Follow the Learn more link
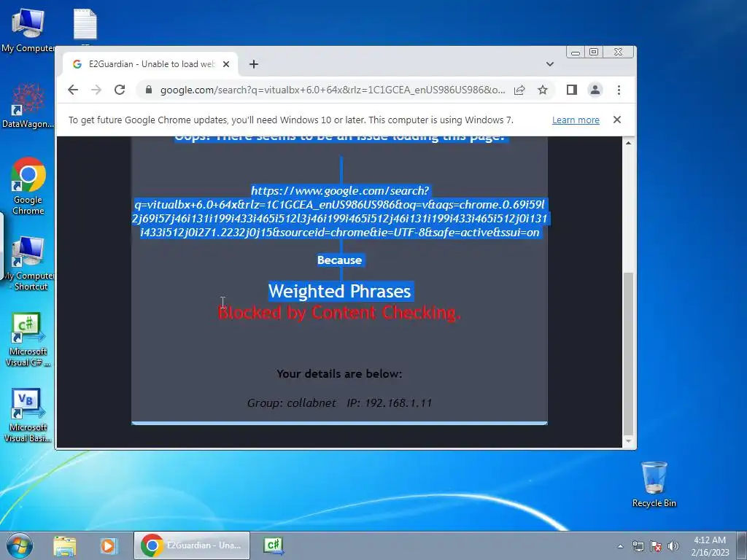Image resolution: width=747 pixels, height=560 pixels. click(576, 120)
